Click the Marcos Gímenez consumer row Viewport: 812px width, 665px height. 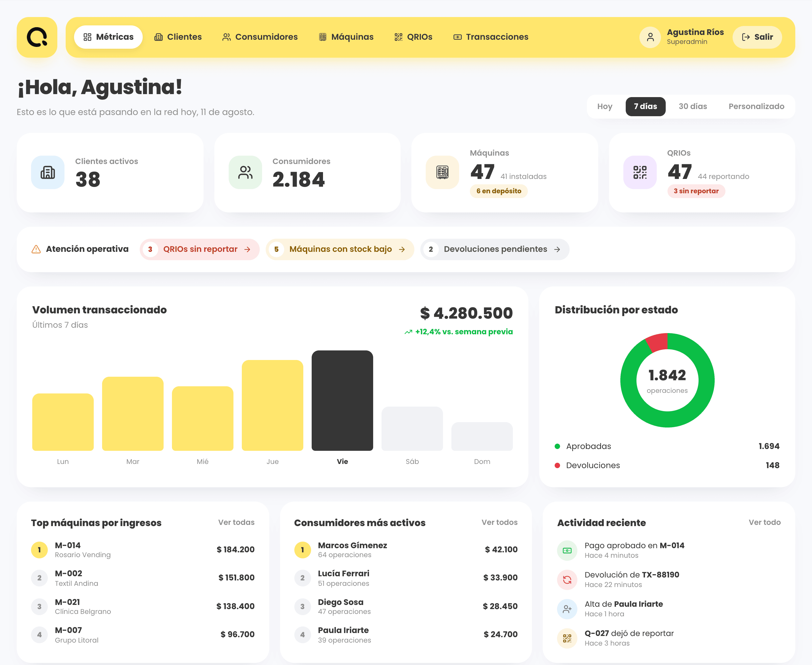click(406, 550)
